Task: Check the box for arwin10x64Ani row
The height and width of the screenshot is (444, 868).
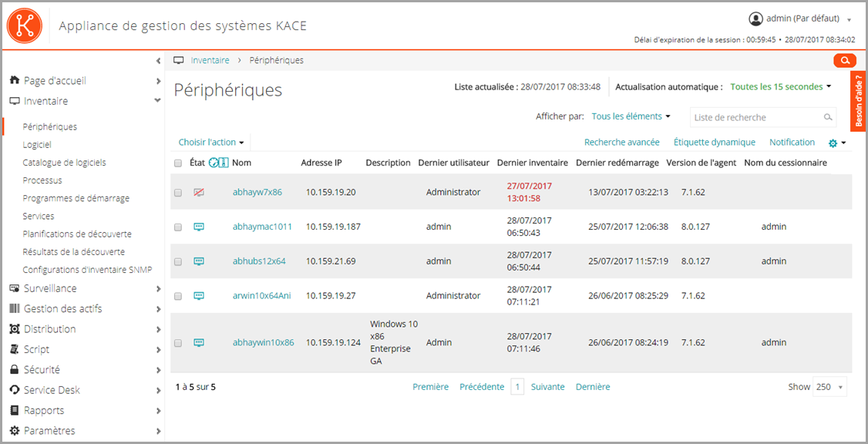Action: [178, 296]
